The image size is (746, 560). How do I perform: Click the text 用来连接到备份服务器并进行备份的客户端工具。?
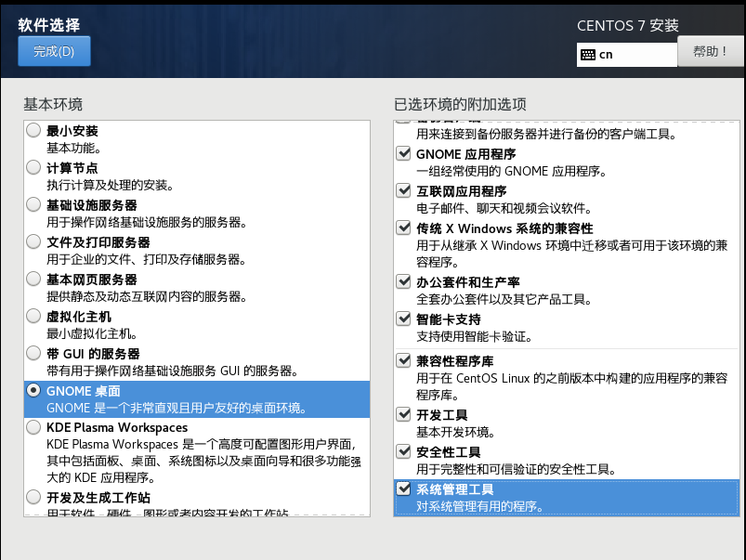click(546, 134)
